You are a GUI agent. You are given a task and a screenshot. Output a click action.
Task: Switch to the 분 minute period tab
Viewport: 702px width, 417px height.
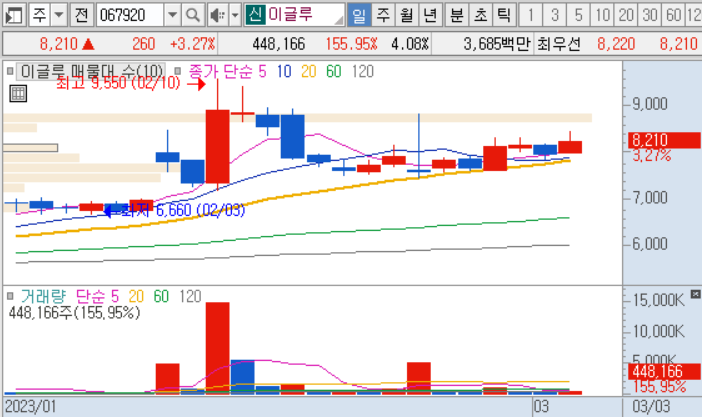457,15
